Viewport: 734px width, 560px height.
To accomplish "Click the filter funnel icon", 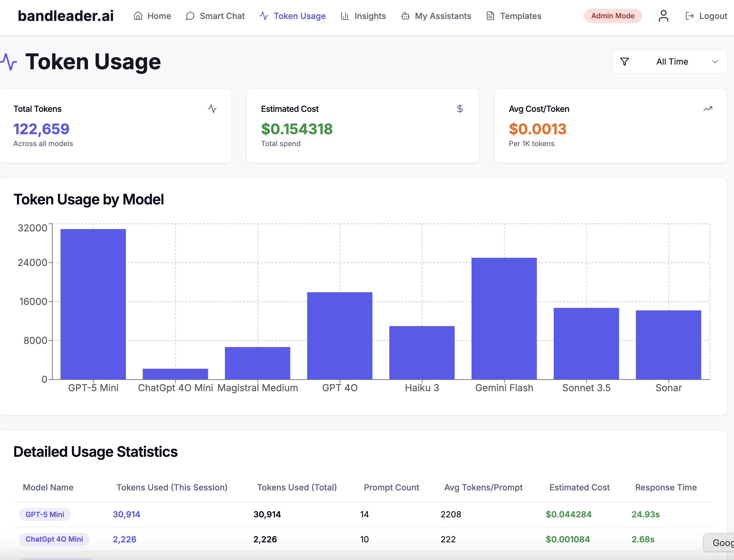I will tap(624, 62).
